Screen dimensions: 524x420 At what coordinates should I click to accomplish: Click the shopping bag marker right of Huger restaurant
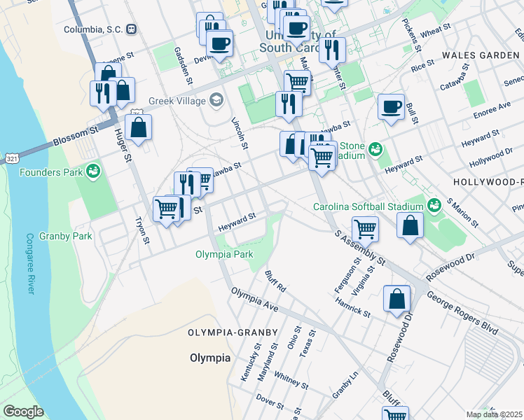click(124, 92)
